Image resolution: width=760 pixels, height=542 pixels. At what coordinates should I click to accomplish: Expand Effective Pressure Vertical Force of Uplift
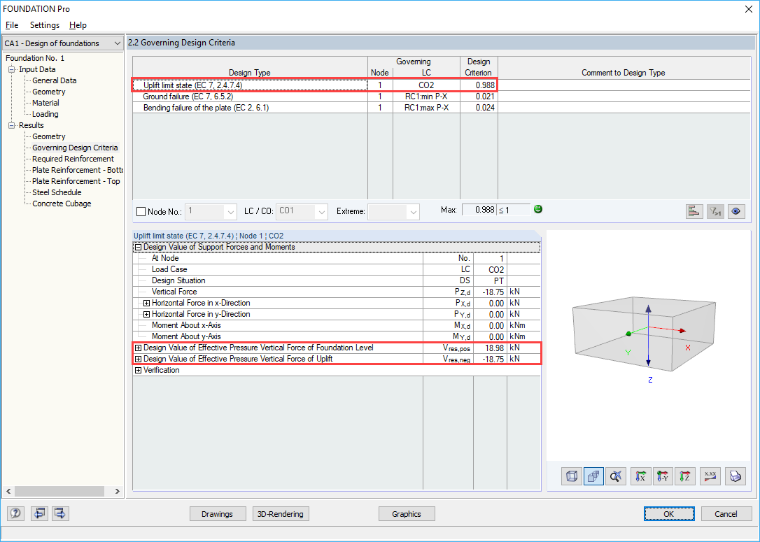pos(138,359)
